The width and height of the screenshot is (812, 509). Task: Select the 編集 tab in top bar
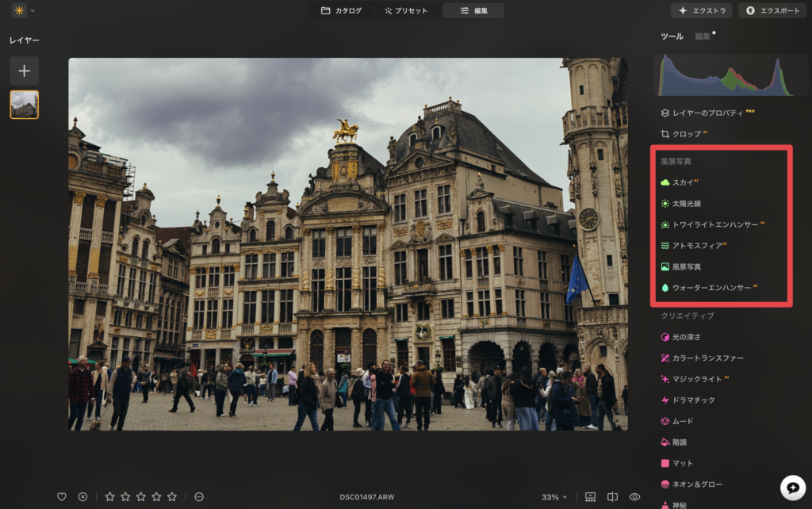pyautogui.click(x=473, y=10)
